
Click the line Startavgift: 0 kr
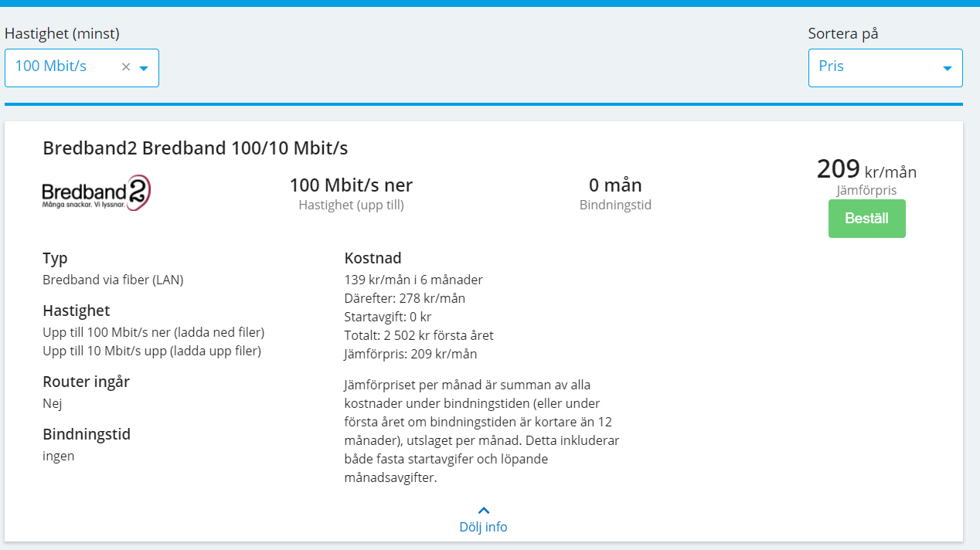[388, 317]
